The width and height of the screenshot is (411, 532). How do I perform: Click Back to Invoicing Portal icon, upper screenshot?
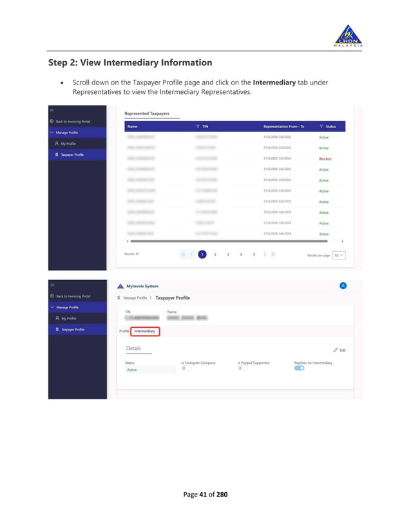click(x=52, y=121)
